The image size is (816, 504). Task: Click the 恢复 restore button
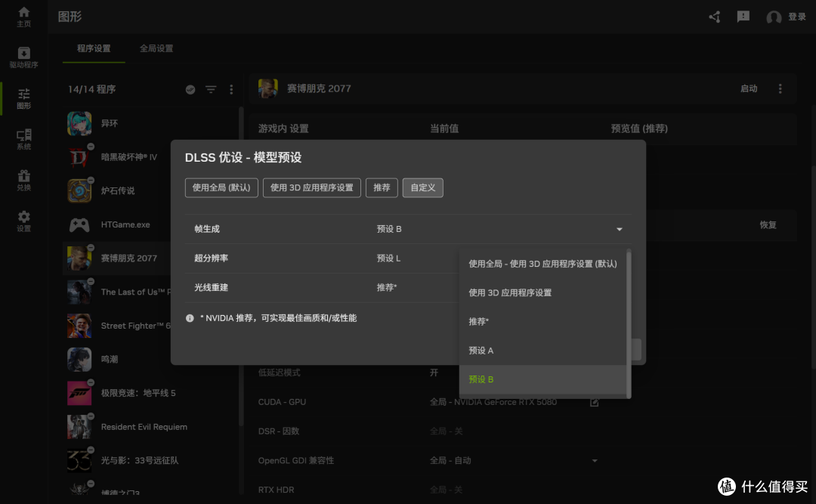point(768,225)
